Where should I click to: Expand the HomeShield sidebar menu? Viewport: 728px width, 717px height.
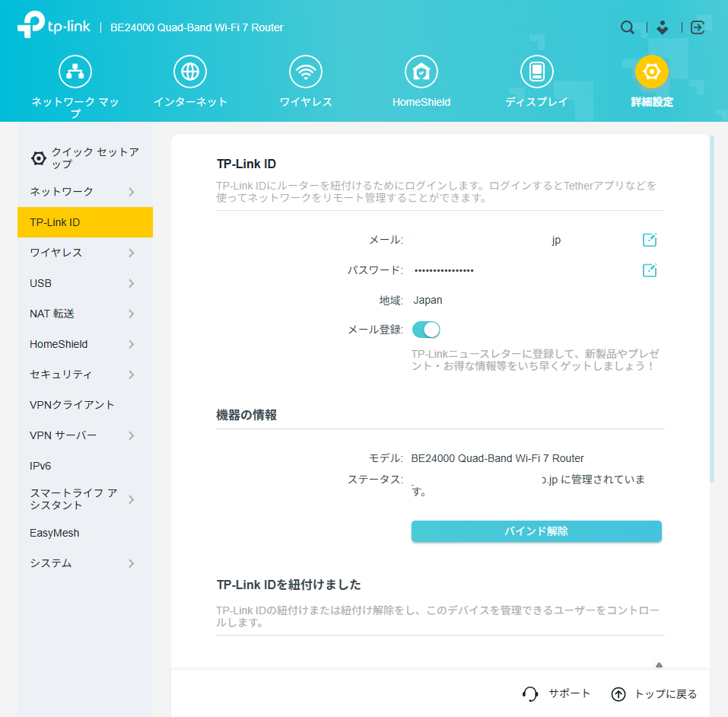coord(85,344)
